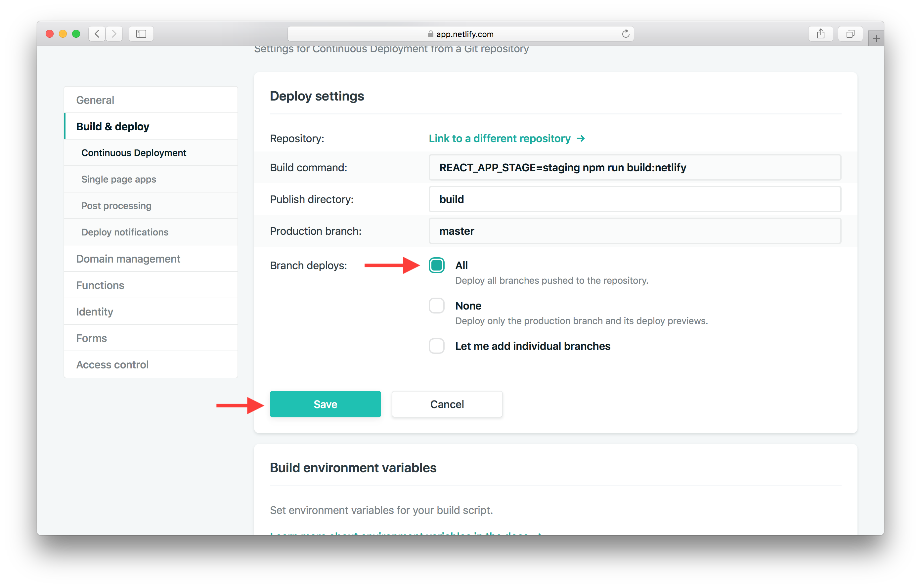
Task: Enable Let me add individual branches
Action: click(435, 346)
